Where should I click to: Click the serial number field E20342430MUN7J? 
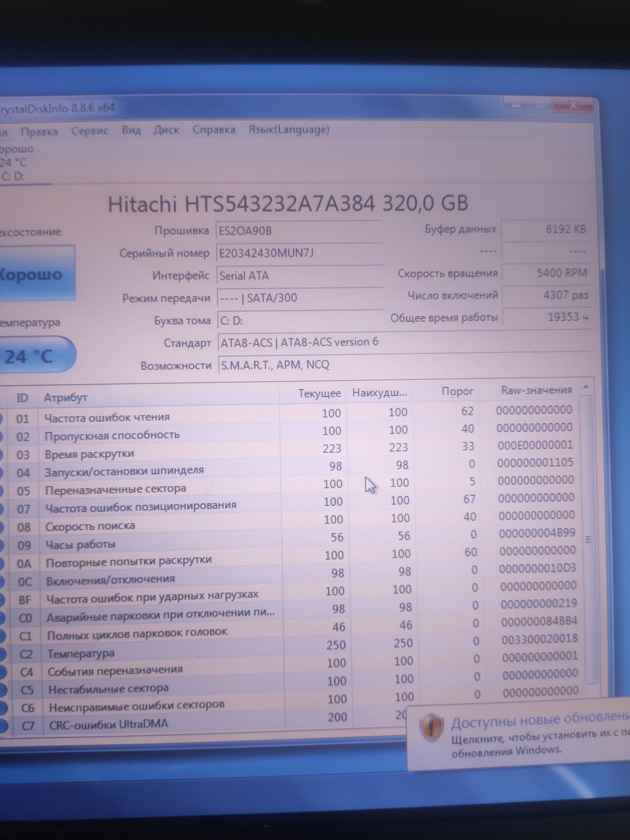(299, 253)
